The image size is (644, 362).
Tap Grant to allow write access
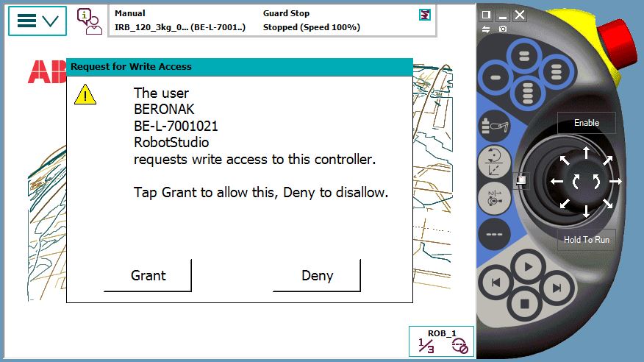148,276
